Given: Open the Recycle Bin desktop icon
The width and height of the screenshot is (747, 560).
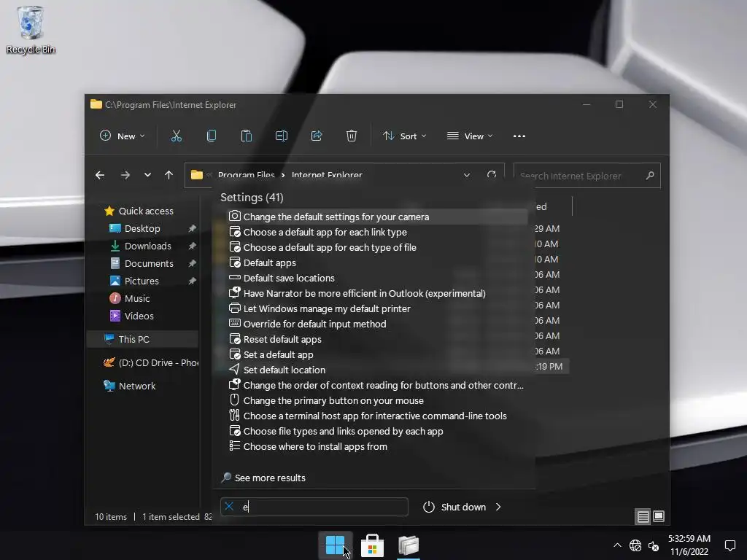Looking at the screenshot, I should (x=31, y=30).
